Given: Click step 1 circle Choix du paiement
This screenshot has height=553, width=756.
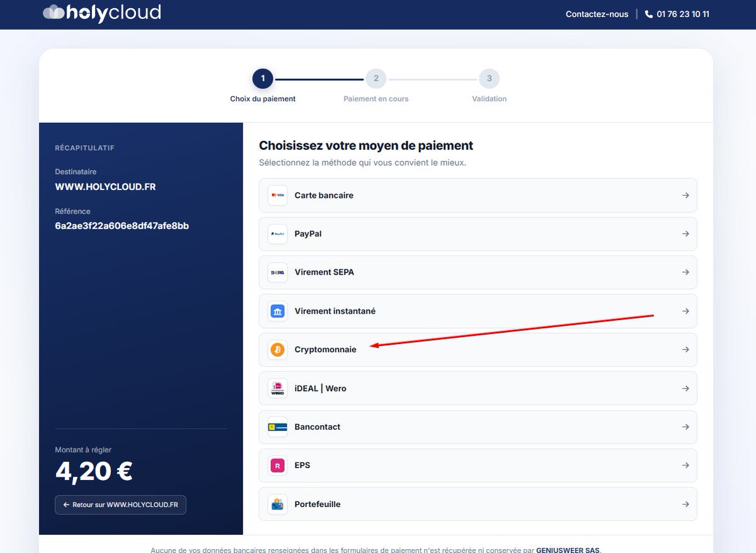Looking at the screenshot, I should coord(263,79).
